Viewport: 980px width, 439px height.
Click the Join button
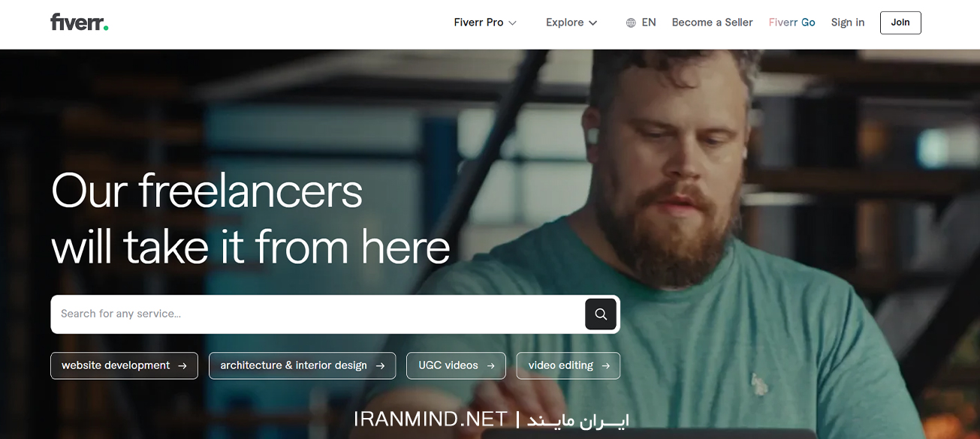(x=900, y=23)
